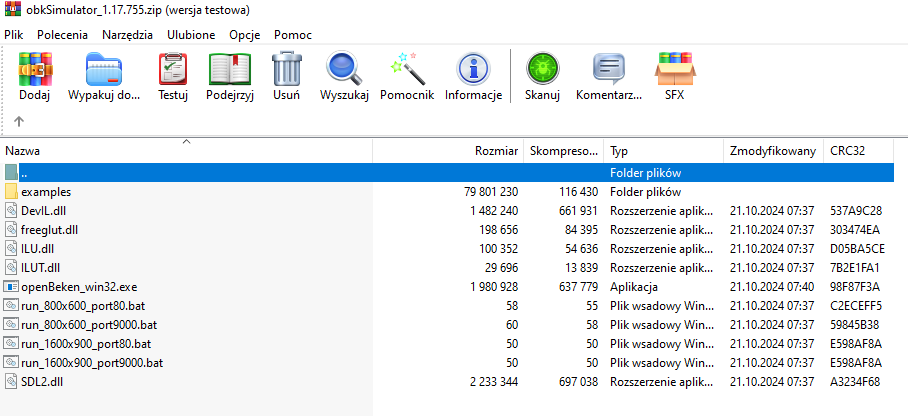Screen dimensions: 908x416
Task: Click the Wypakuj do... extract icon
Action: (x=104, y=68)
